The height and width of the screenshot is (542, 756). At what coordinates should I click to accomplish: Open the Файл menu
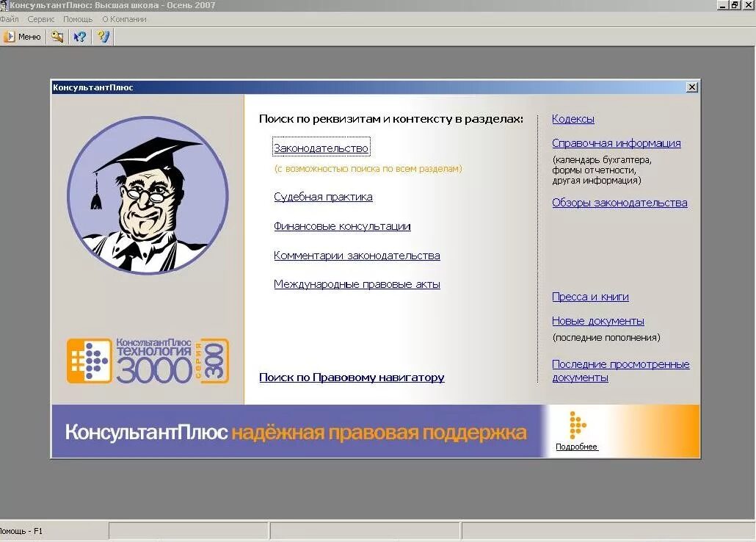[10, 19]
